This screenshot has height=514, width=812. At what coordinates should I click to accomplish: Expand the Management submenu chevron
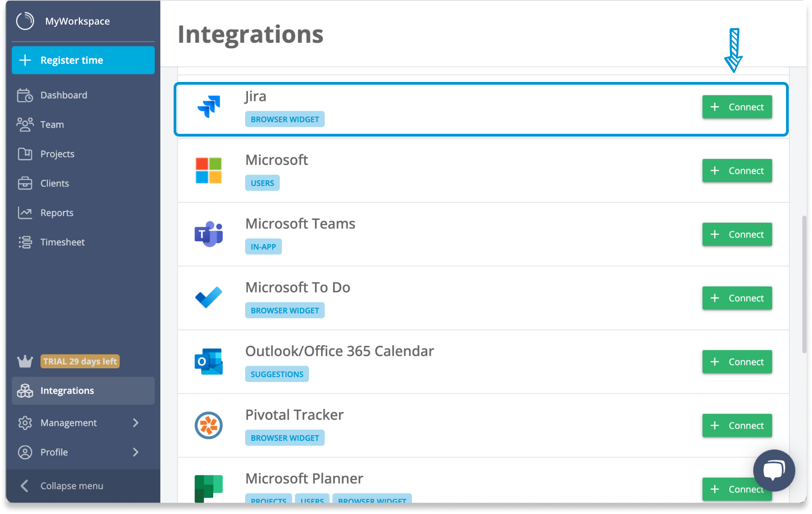(x=135, y=423)
